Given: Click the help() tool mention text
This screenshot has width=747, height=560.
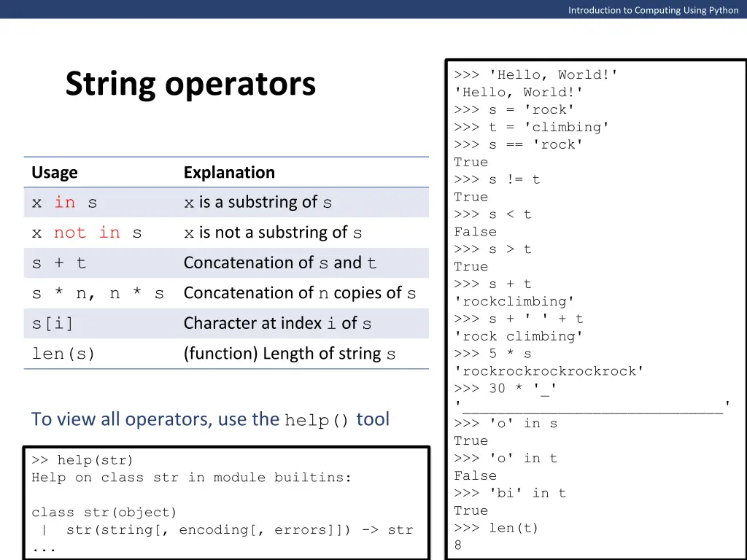Looking at the screenshot, I should click(x=210, y=419).
